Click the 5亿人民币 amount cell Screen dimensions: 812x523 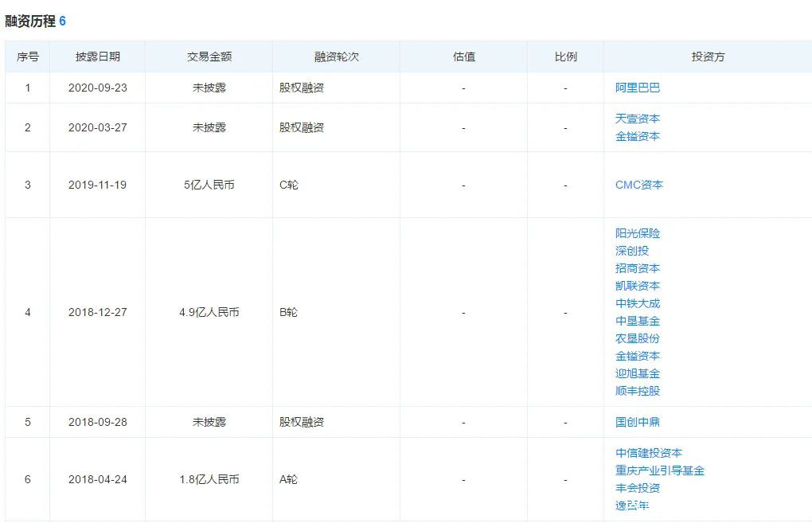click(209, 185)
